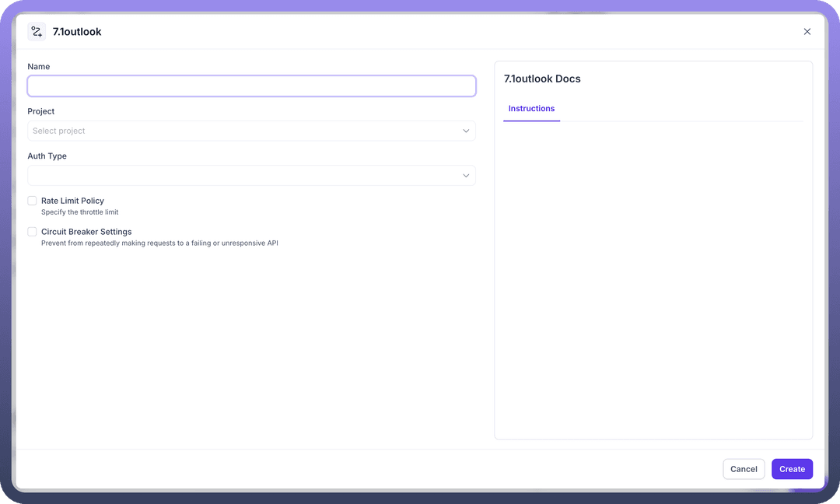Click the Auth Type field label

tap(47, 156)
